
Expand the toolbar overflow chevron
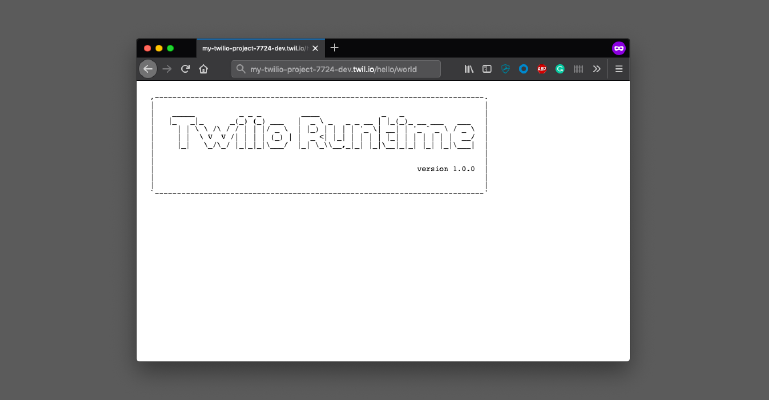tap(596, 69)
